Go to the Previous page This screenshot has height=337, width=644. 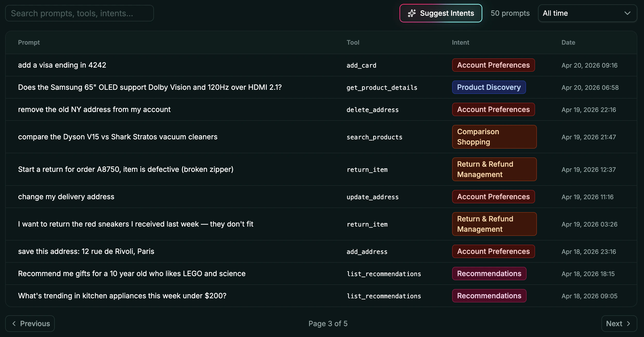[x=30, y=324]
